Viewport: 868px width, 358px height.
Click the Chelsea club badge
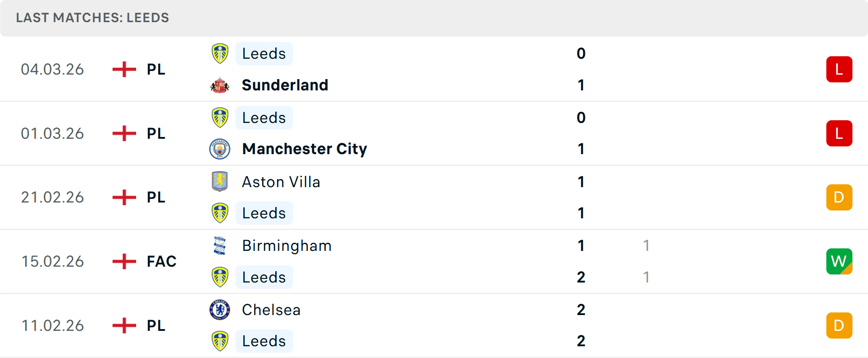point(220,310)
